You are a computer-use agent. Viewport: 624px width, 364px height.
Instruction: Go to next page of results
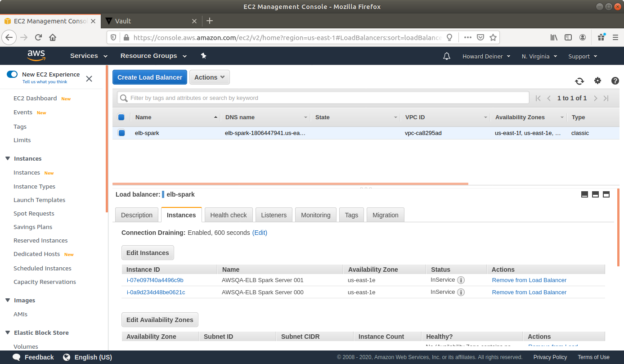point(595,98)
